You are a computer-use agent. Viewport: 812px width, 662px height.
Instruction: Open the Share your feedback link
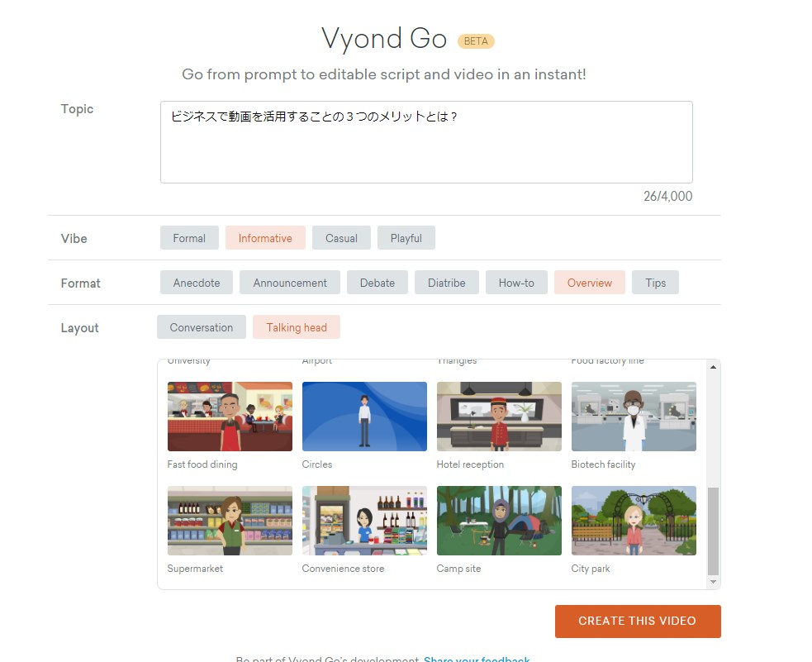[477, 660]
